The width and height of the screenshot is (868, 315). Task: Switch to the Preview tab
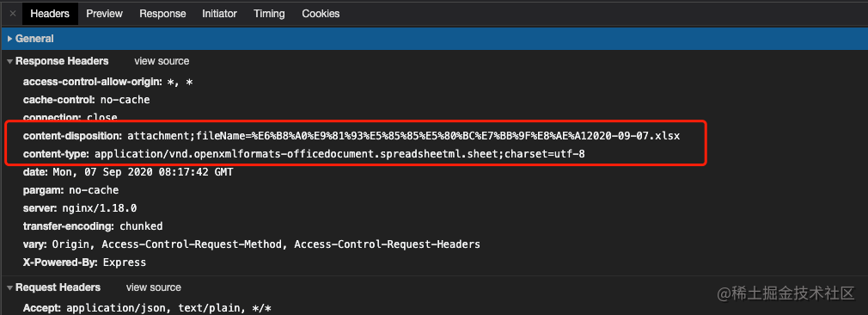point(104,13)
